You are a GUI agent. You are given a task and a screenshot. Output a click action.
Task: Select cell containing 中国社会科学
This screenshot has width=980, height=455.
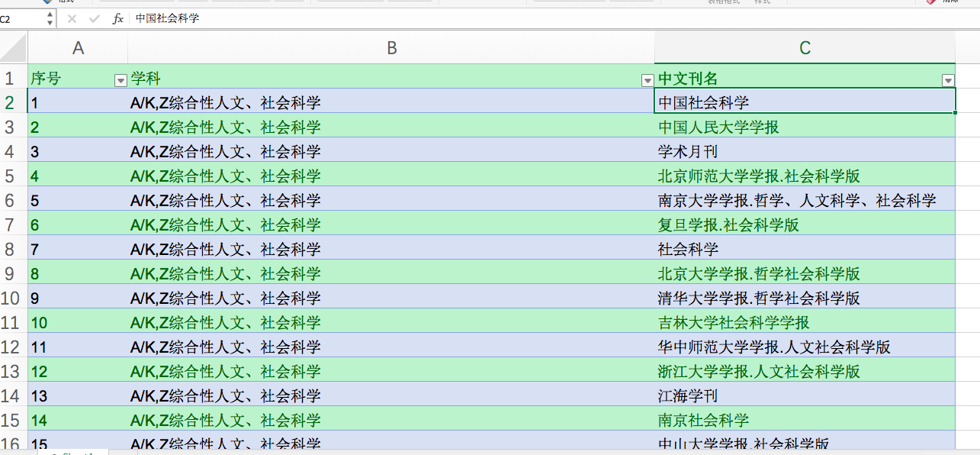[805, 102]
